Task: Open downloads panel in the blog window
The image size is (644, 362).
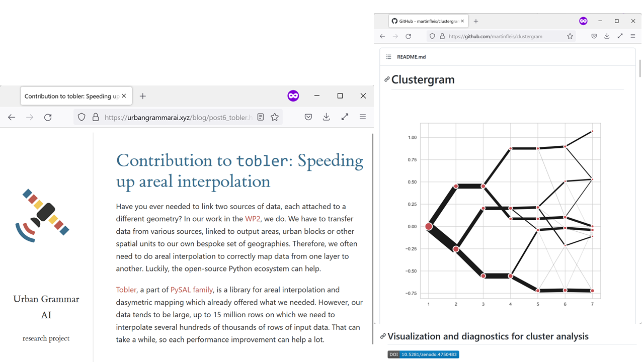Action: pos(327,117)
